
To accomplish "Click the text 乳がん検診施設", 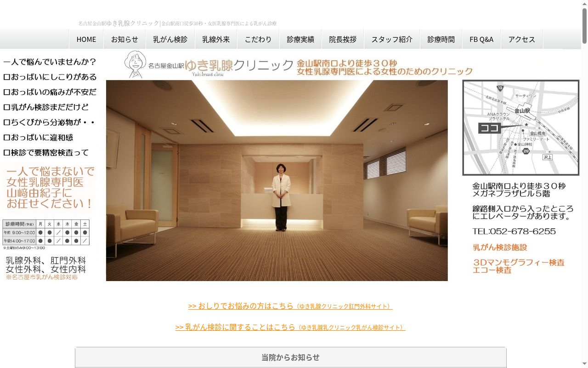I will 500,247.
